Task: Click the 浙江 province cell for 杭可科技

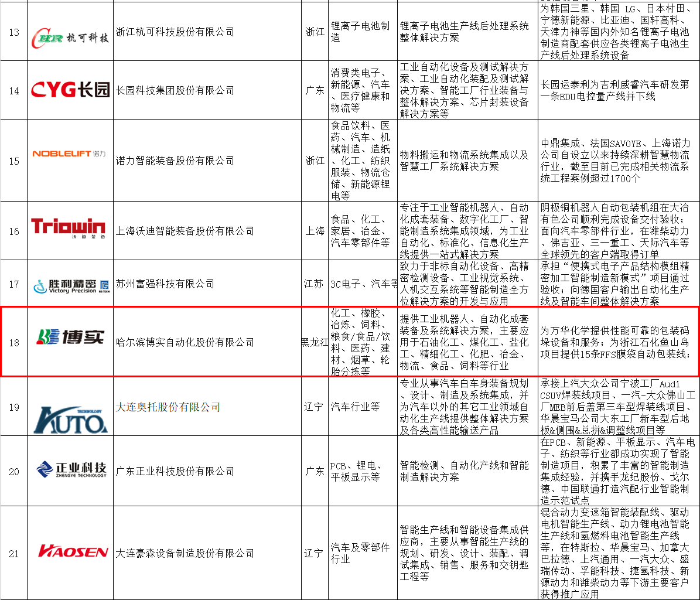Action: pos(315,32)
